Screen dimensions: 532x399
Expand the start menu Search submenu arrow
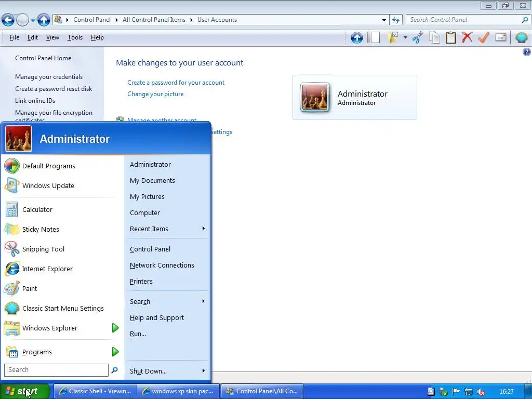pos(203,301)
